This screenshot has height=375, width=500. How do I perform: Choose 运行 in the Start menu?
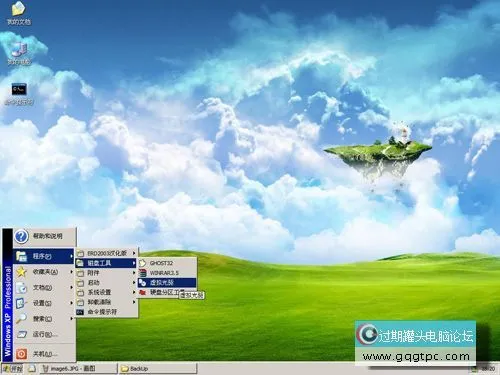point(44,334)
